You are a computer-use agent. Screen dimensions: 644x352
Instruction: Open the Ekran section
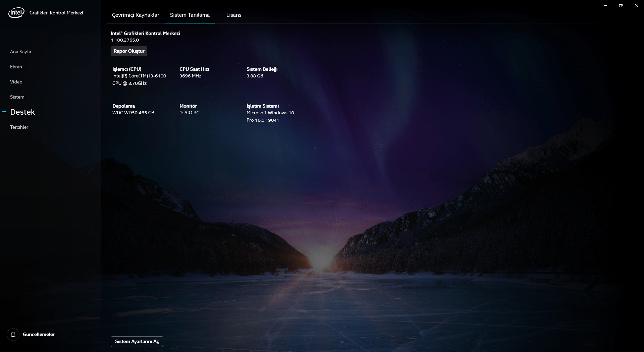[x=16, y=67]
